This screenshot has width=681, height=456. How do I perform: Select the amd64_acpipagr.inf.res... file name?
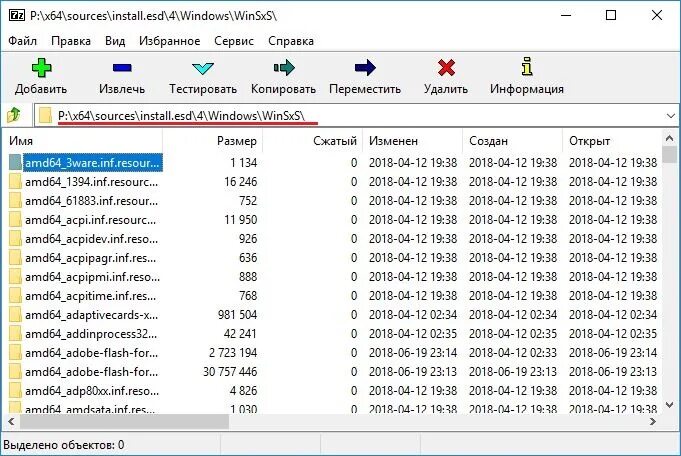[x=90, y=258]
